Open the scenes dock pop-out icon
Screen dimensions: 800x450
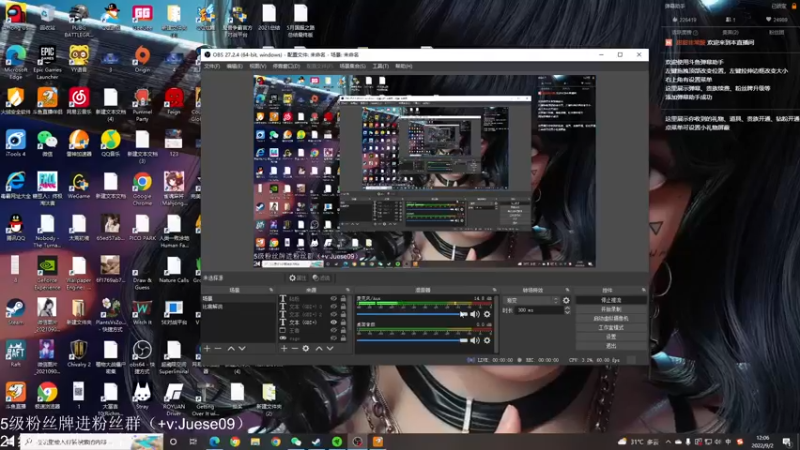coord(271,290)
